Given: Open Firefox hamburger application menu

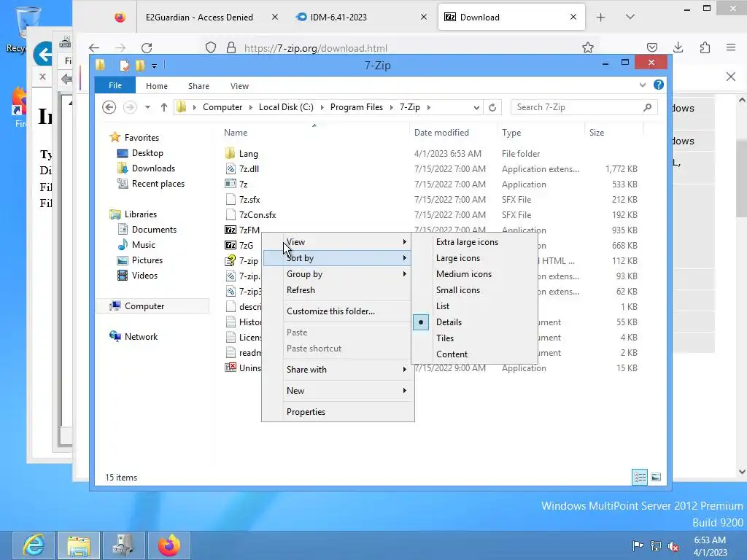Looking at the screenshot, I should tap(731, 47).
